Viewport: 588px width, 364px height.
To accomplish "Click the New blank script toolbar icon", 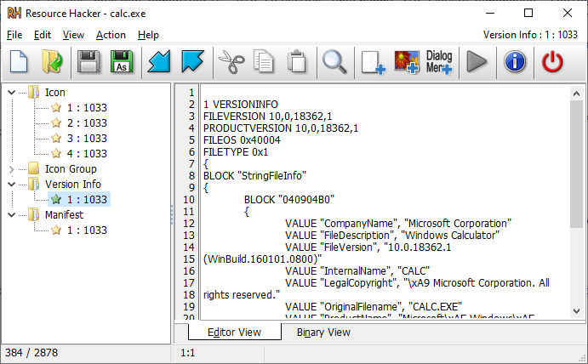I will (x=19, y=62).
